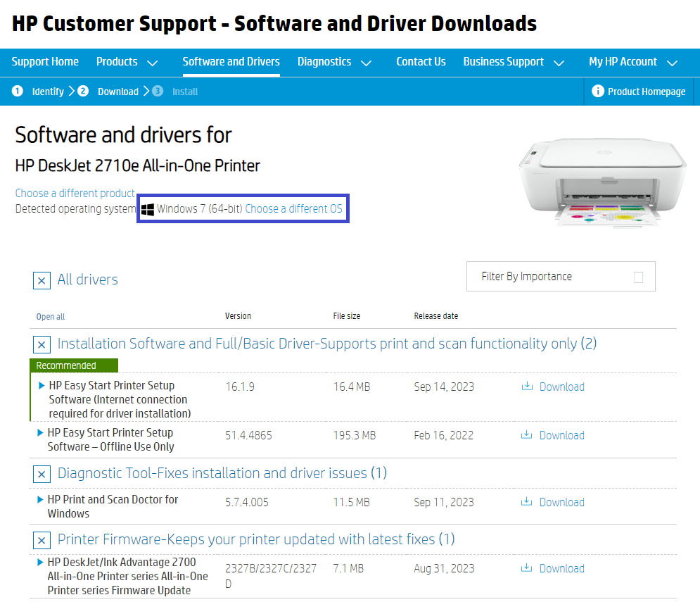Collapse the Installation Software section box
Image resolution: width=700 pixels, height=602 pixels.
(x=42, y=345)
